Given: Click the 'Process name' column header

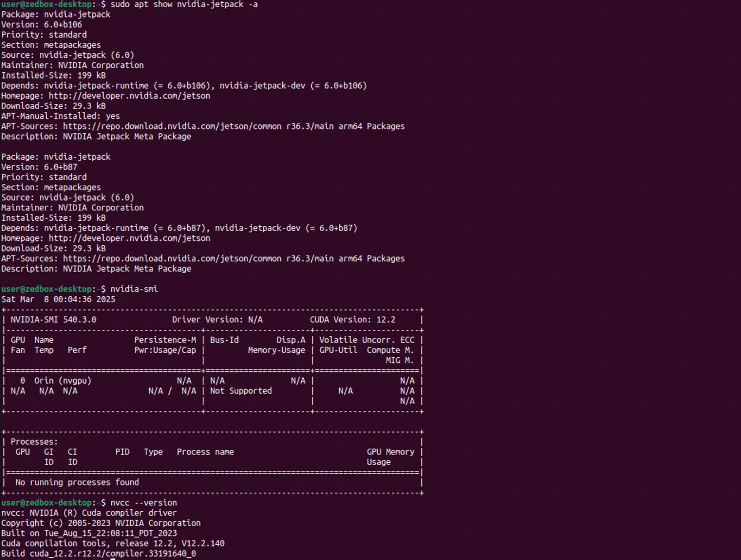Looking at the screenshot, I should click(x=205, y=452).
